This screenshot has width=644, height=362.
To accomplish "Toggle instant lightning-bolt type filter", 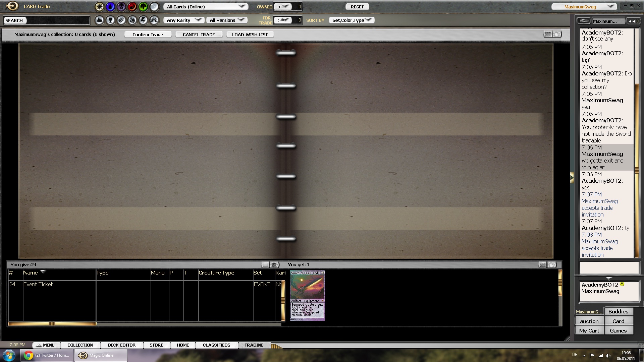I will (x=143, y=20).
